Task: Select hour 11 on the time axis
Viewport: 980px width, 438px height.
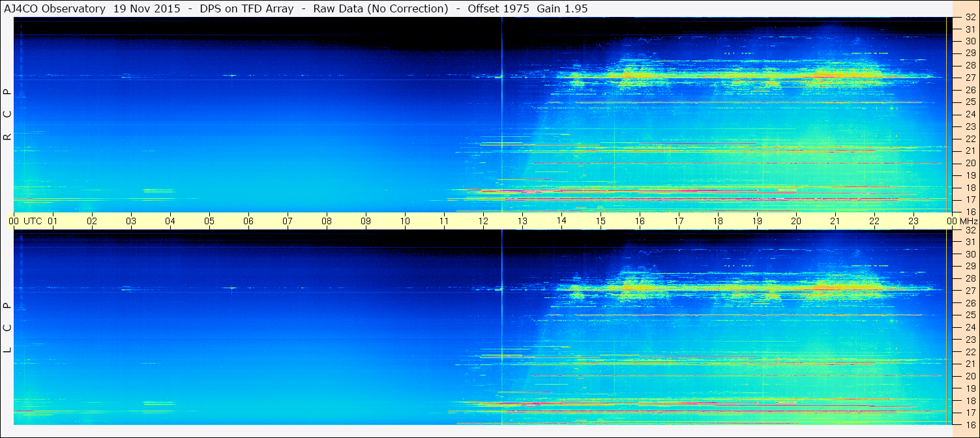Action: coord(444,221)
